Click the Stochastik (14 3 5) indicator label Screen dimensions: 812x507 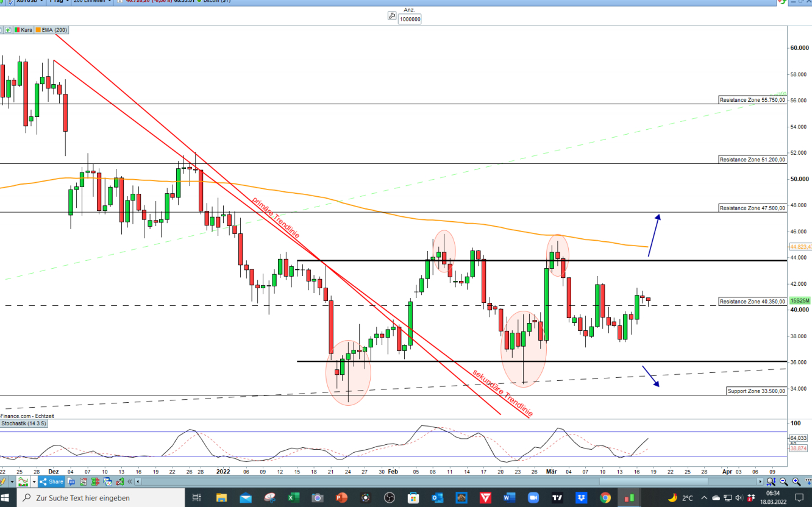pos(24,423)
